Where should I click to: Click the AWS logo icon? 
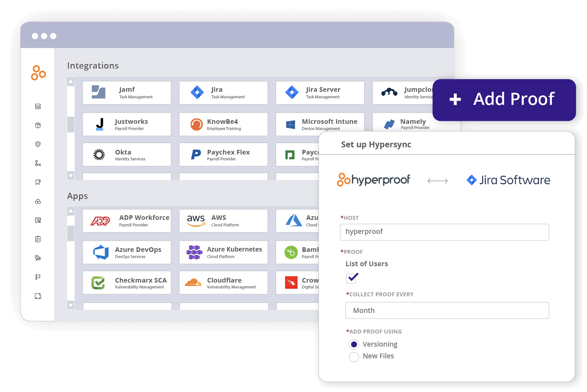pos(196,220)
